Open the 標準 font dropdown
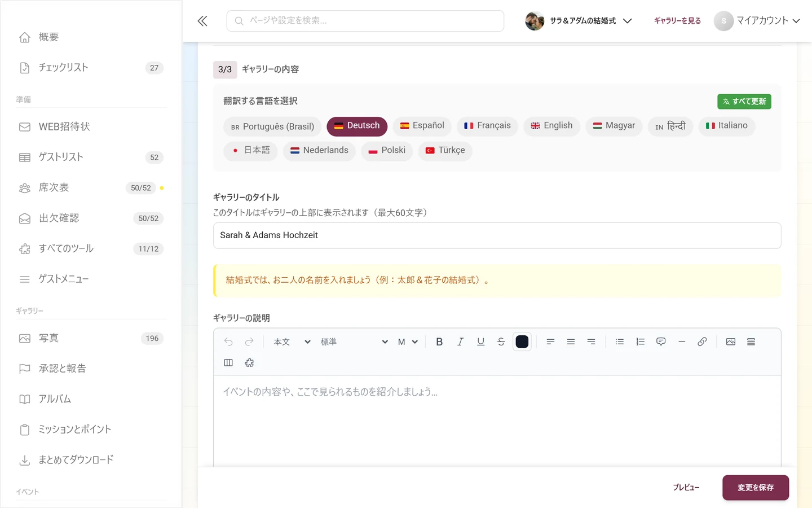 click(x=354, y=342)
